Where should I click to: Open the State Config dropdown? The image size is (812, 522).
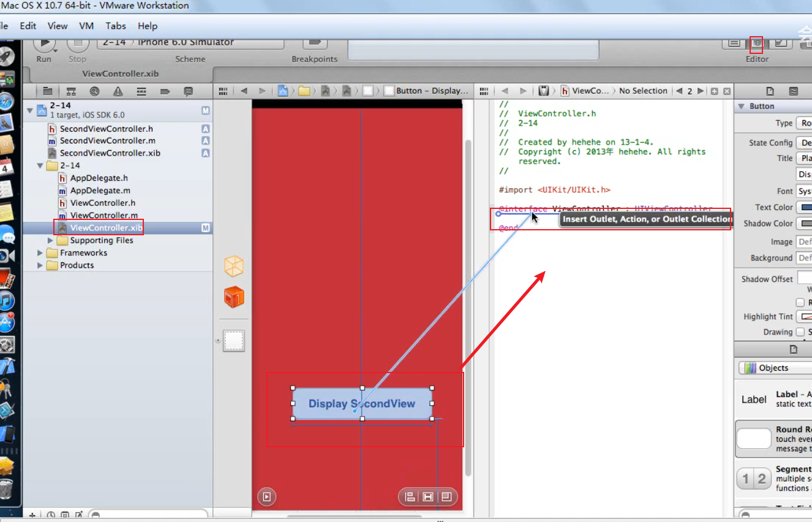803,143
